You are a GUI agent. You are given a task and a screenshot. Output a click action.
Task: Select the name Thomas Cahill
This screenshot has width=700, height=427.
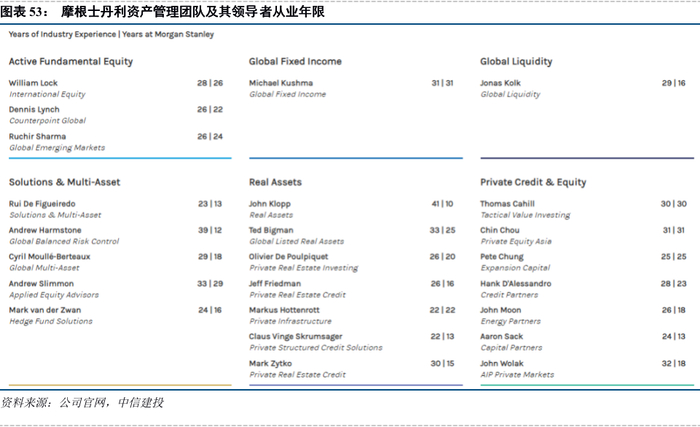tap(507, 204)
